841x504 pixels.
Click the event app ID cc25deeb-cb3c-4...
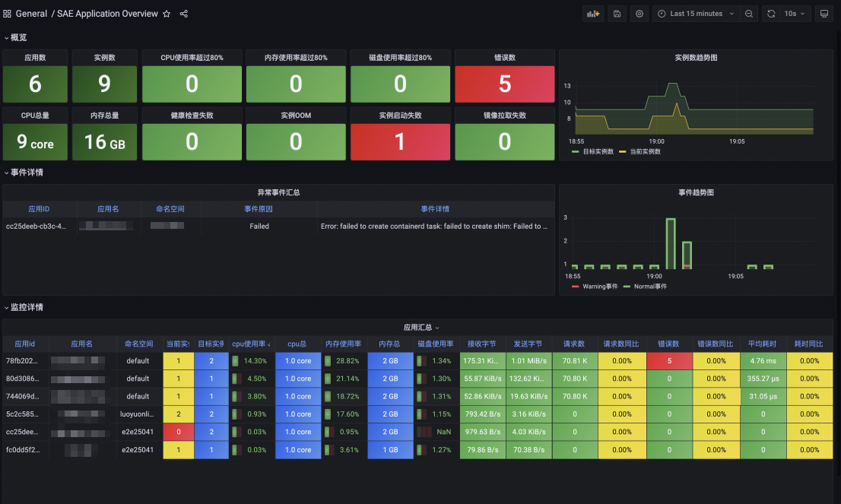coord(36,227)
